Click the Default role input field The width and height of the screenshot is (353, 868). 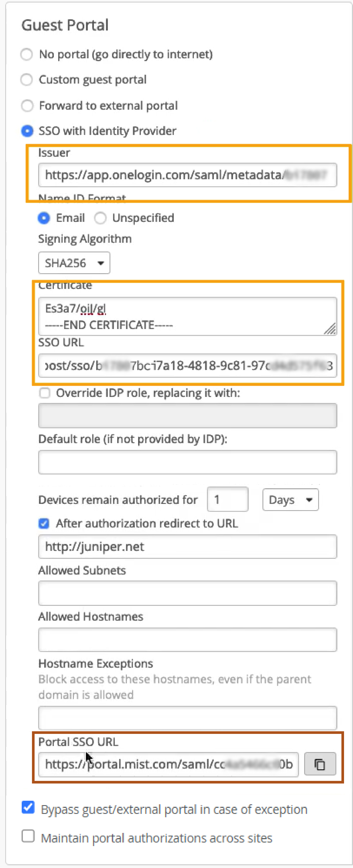coord(187,462)
